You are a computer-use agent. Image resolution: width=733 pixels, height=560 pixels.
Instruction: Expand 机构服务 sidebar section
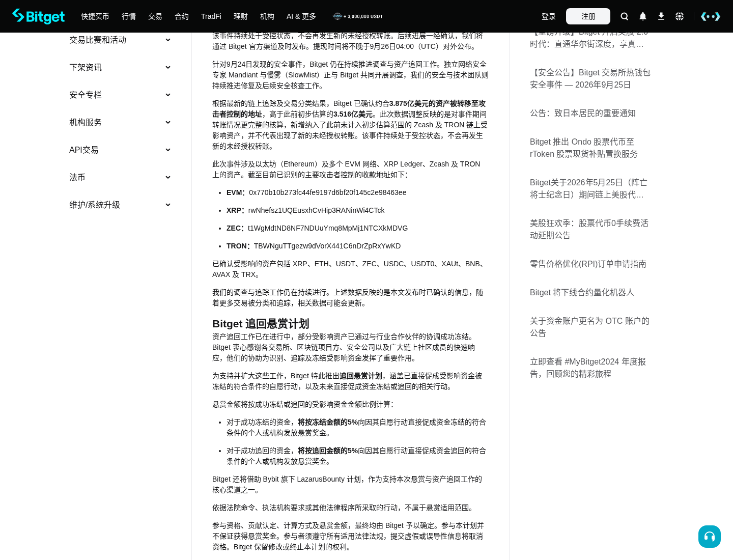120,122
